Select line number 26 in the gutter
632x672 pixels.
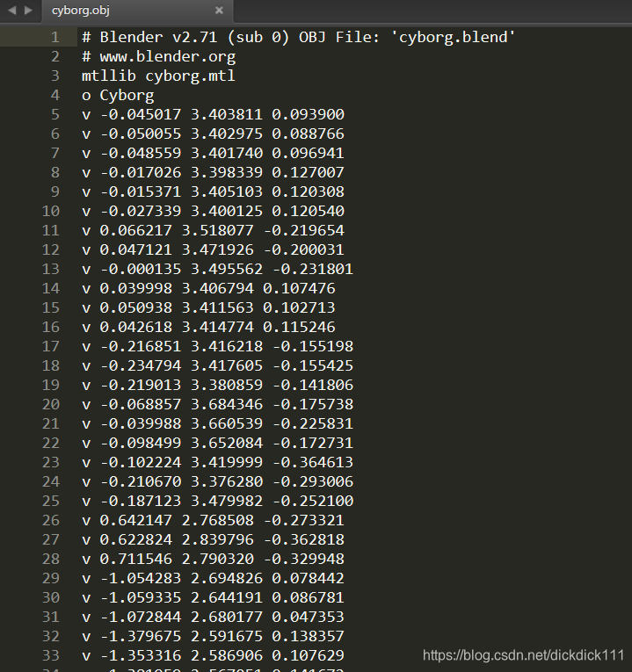point(51,520)
